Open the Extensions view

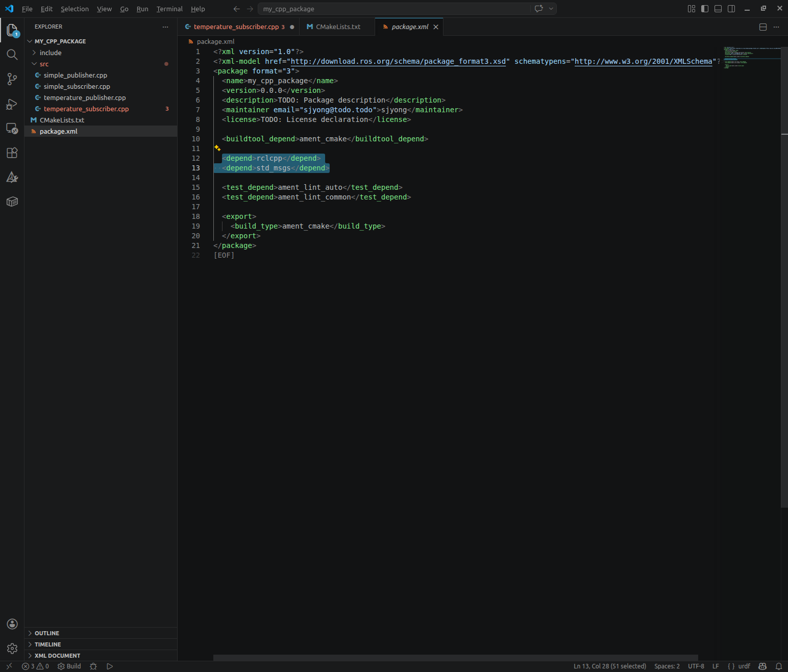[x=12, y=153]
